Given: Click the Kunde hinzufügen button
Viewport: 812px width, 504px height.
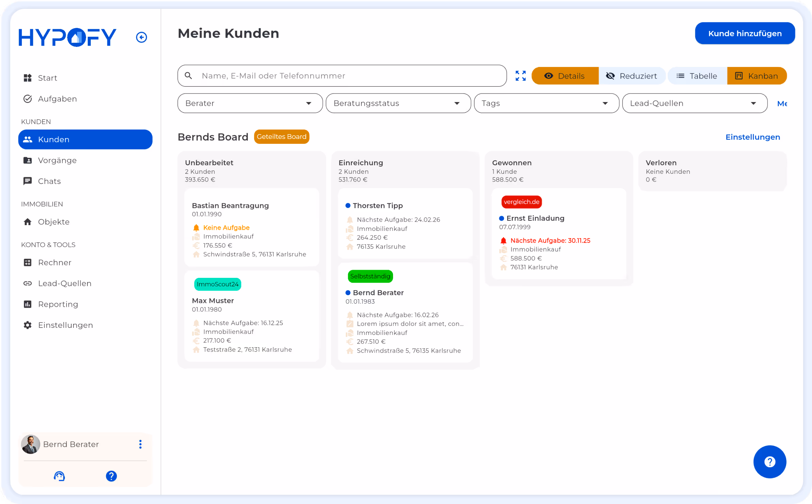Looking at the screenshot, I should point(745,33).
